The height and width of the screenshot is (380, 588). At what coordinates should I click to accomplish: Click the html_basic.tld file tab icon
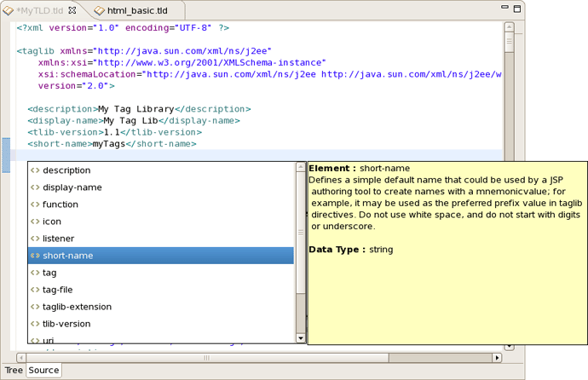[99, 10]
